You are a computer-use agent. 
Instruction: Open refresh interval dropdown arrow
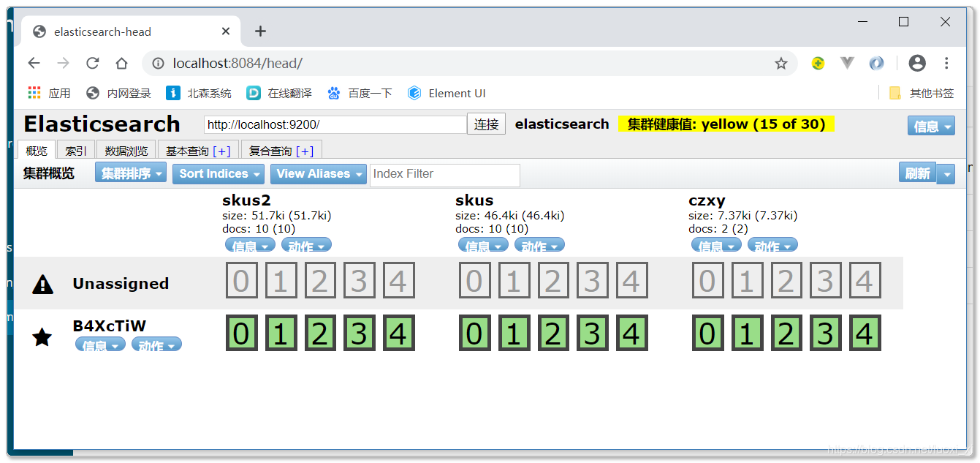coord(946,174)
